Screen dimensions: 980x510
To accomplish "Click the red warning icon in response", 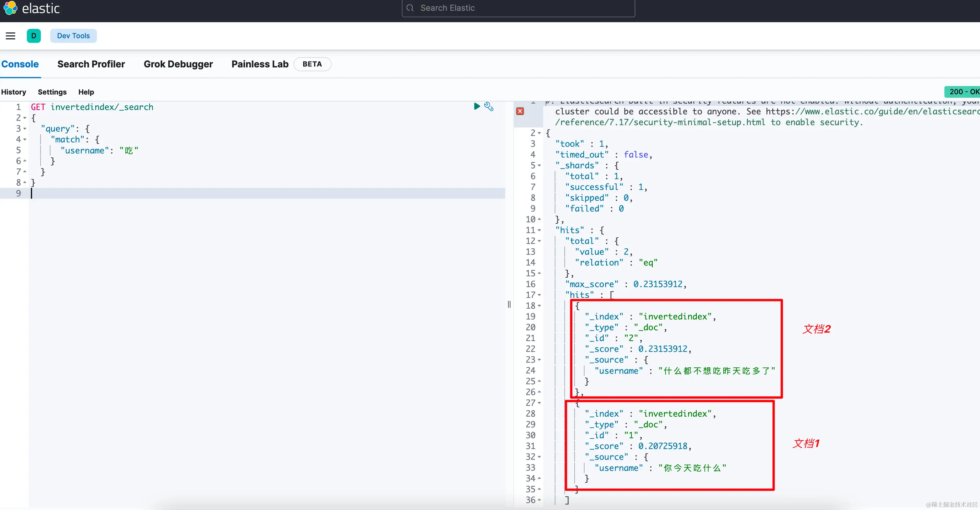I will (x=520, y=111).
